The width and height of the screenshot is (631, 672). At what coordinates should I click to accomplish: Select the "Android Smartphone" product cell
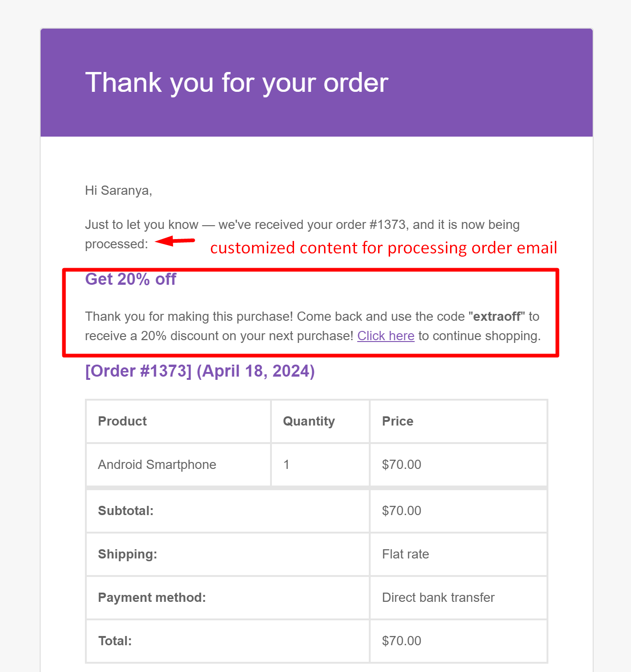pos(157,465)
